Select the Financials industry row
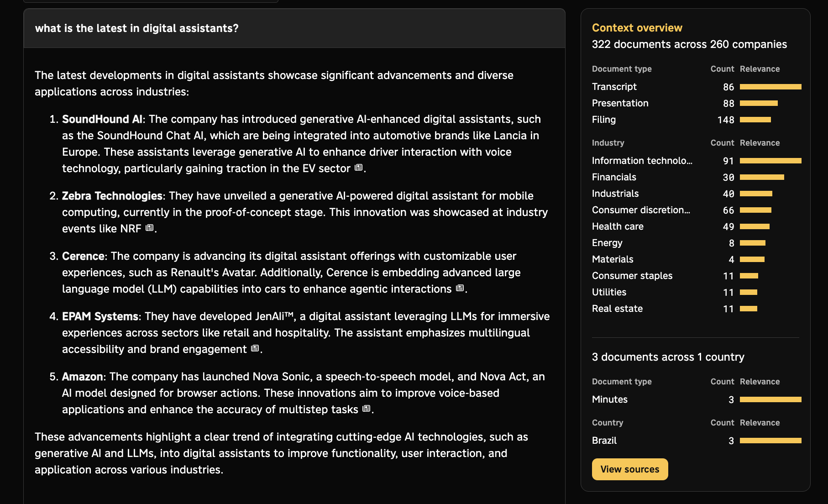Image resolution: width=828 pixels, height=504 pixels. click(x=697, y=177)
